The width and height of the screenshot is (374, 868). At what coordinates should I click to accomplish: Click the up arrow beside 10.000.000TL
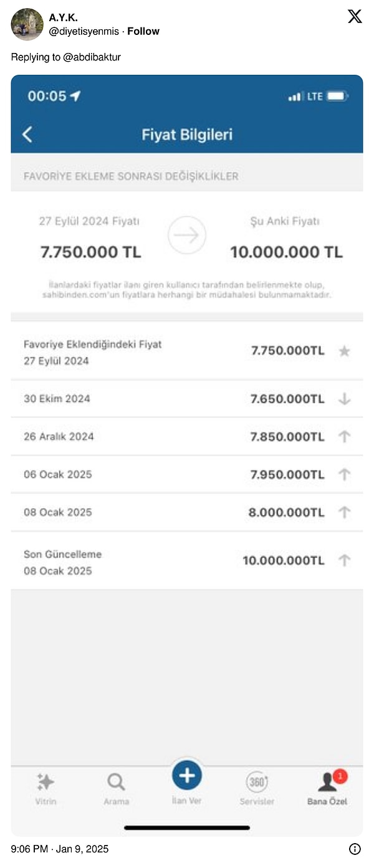344,560
